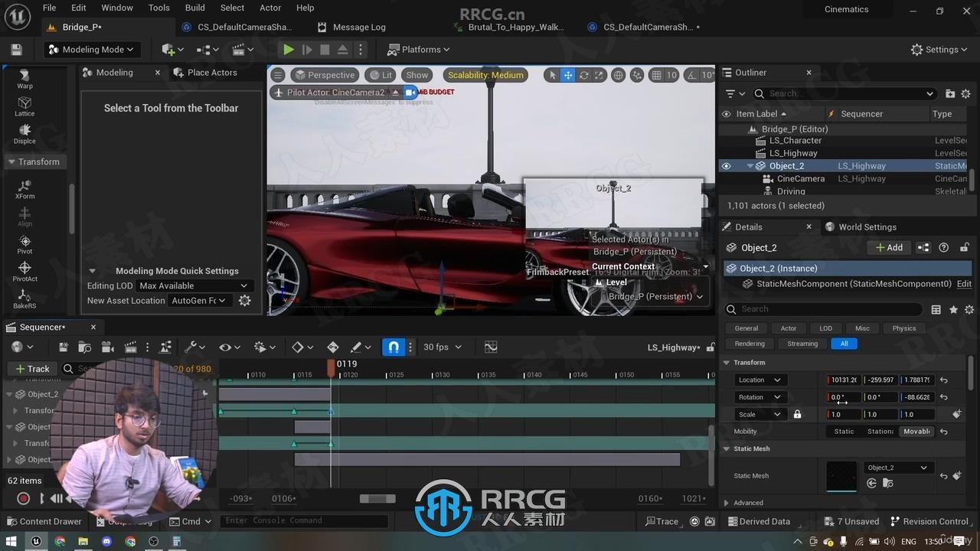
Task: Save the current level with the floppy icon
Action: click(16, 50)
